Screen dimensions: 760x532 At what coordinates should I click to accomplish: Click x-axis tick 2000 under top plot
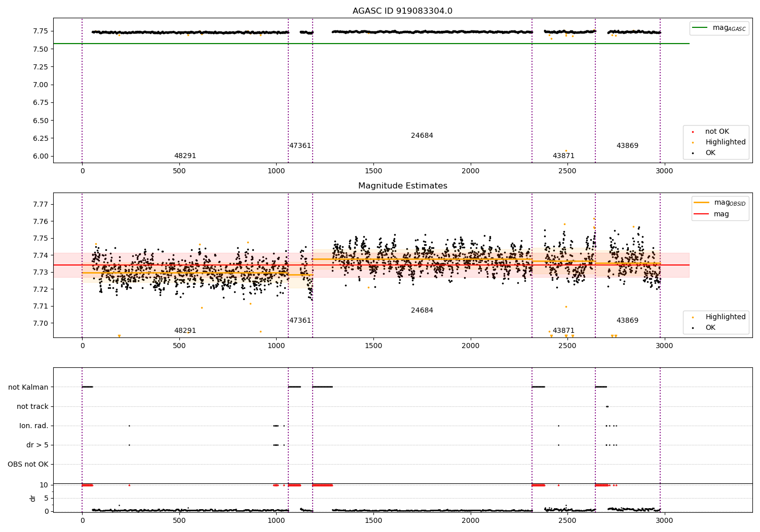pyautogui.click(x=471, y=171)
